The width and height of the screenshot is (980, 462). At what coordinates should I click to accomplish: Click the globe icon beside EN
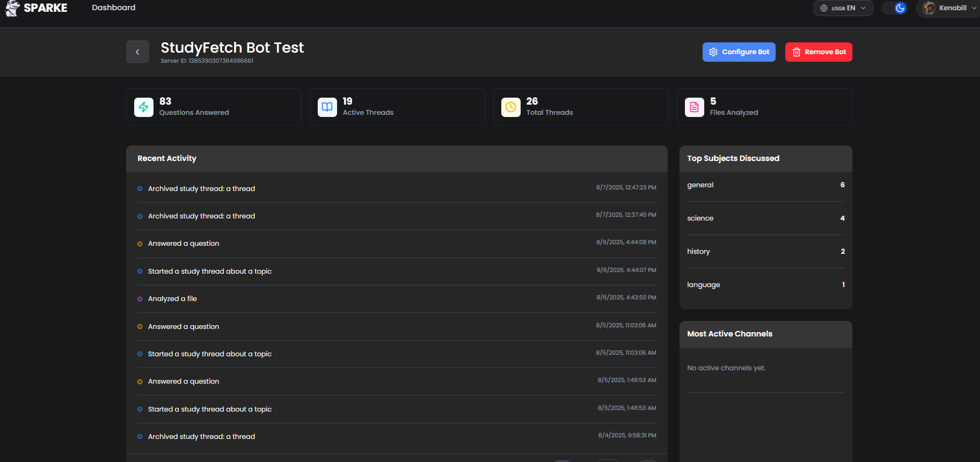click(x=824, y=8)
